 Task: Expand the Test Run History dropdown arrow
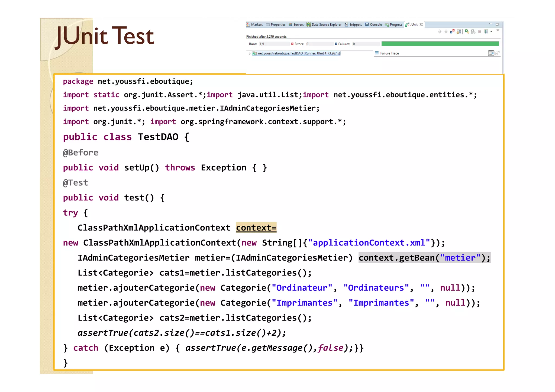491,31
